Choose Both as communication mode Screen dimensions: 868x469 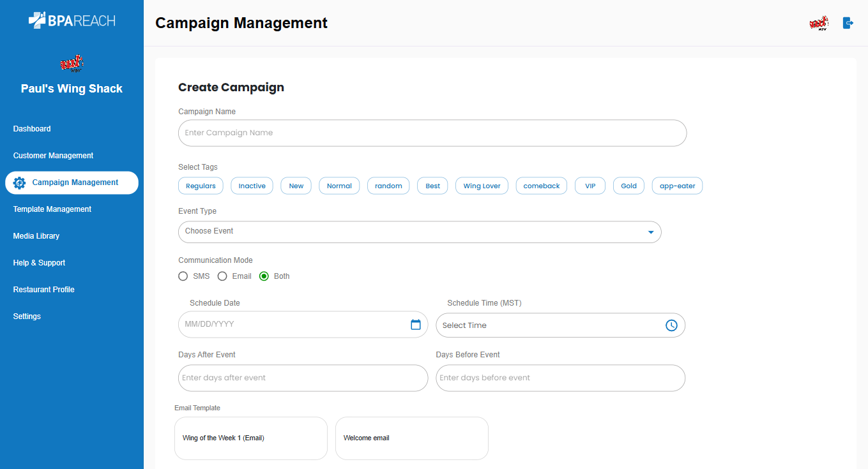[x=264, y=276]
